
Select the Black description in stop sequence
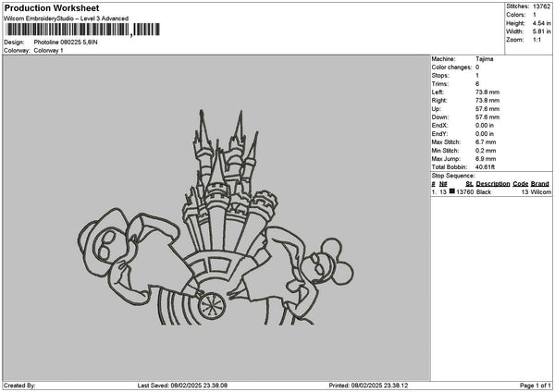484,192
